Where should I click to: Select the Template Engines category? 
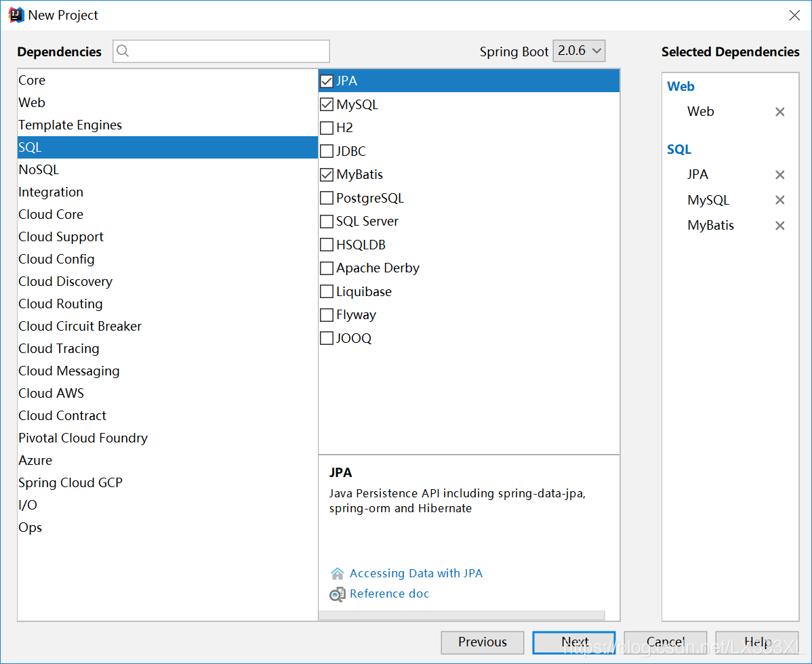[x=167, y=125]
